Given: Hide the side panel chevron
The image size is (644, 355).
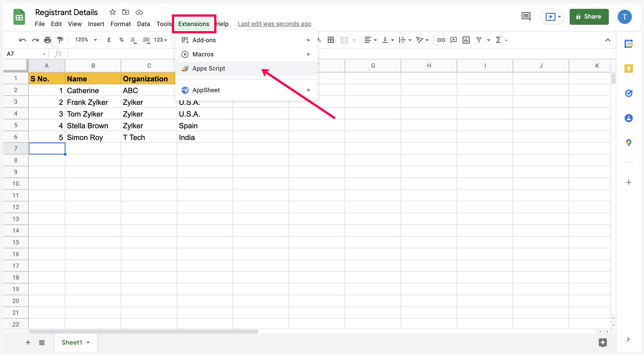Looking at the screenshot, I should click(x=628, y=339).
